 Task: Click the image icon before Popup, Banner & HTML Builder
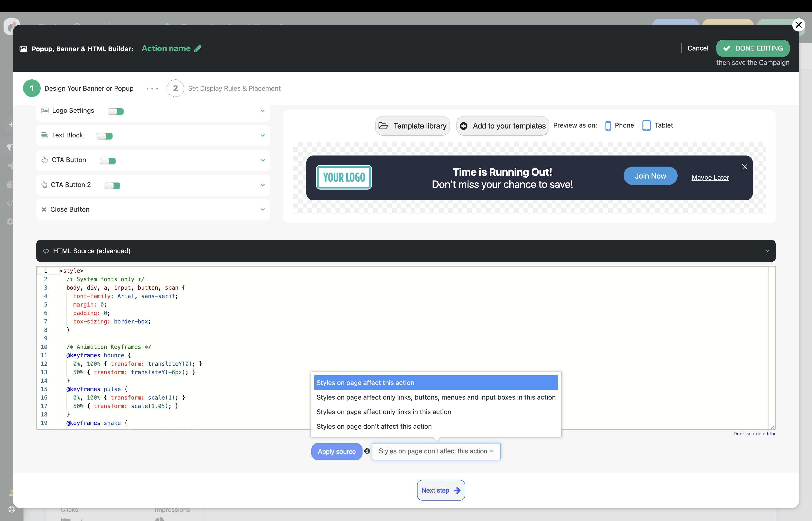coord(23,49)
